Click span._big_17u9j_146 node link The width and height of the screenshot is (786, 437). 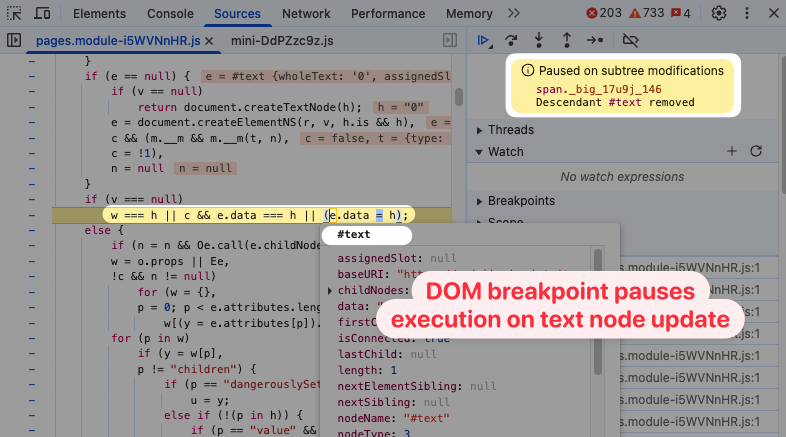click(599, 89)
